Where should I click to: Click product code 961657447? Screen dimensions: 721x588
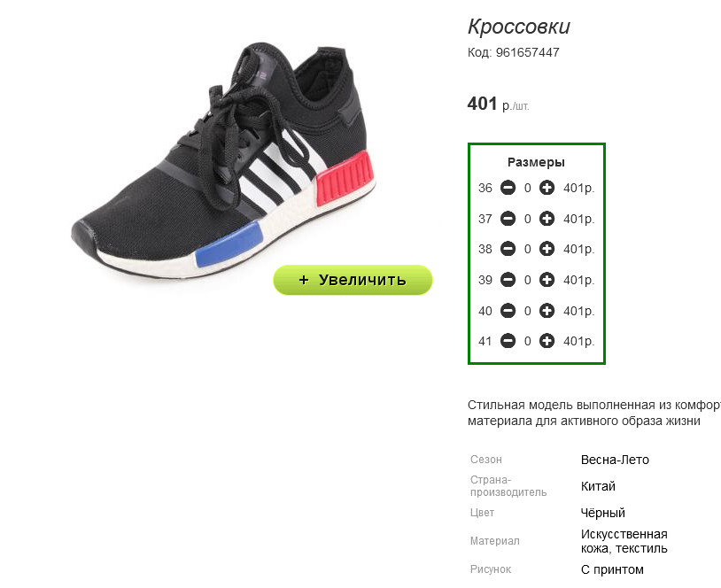(x=527, y=52)
